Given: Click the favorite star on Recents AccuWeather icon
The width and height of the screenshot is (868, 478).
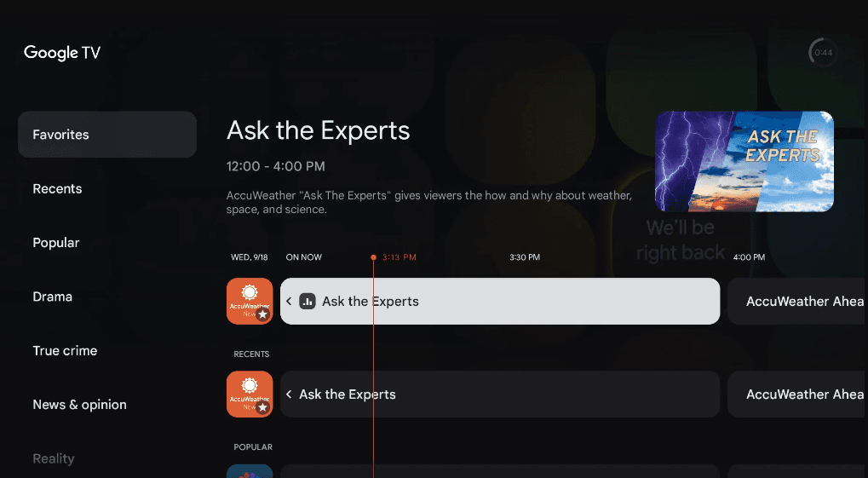Looking at the screenshot, I should click(x=263, y=407).
